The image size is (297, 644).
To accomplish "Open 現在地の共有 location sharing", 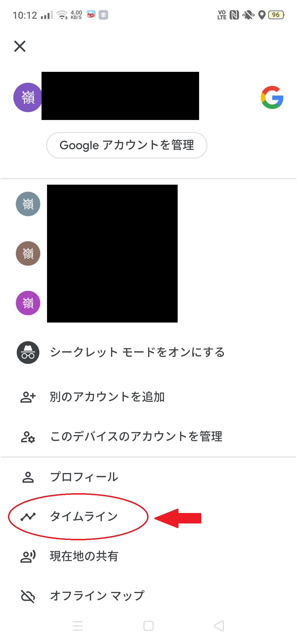I will click(148, 556).
